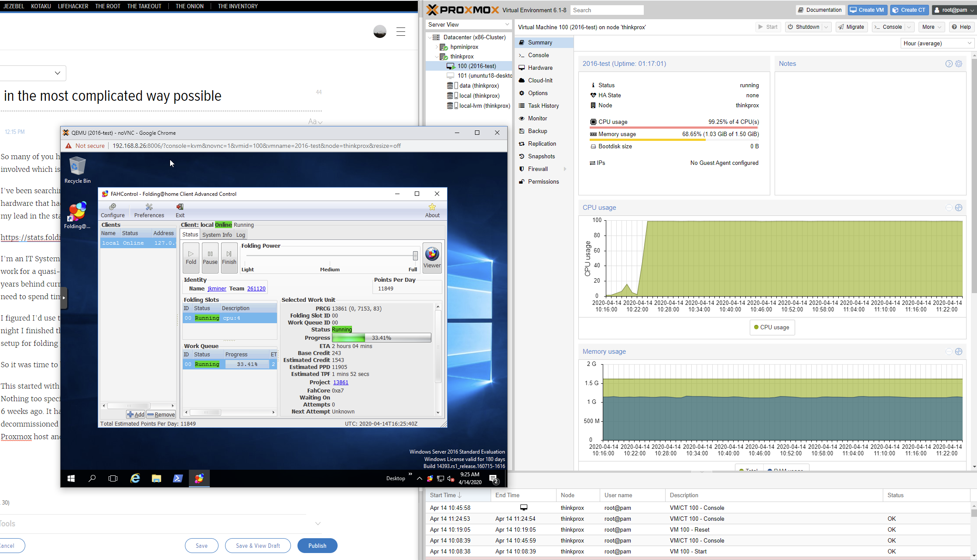Viewport: 977px width, 560px height.
Task: Click the Proxmox Search field
Action: 607,10
